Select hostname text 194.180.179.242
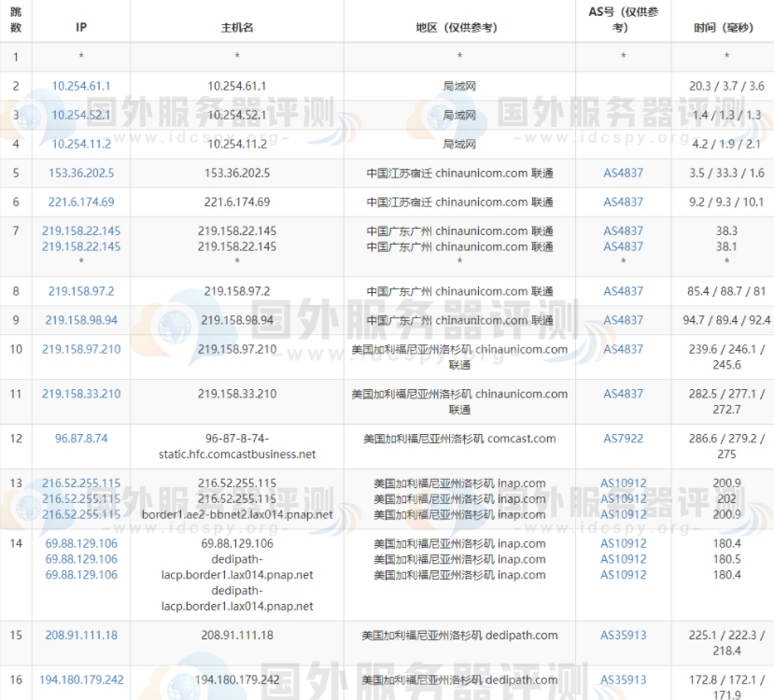The height and width of the screenshot is (700, 774). pos(237,679)
